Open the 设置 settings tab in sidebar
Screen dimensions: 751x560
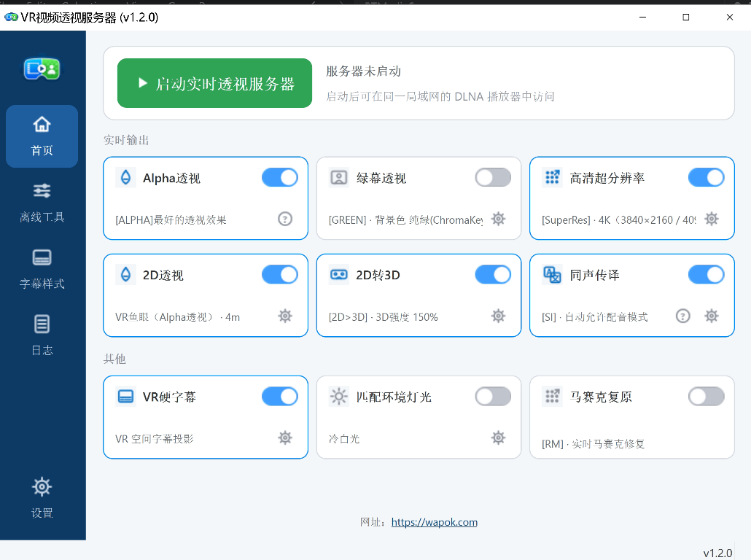coord(42,498)
